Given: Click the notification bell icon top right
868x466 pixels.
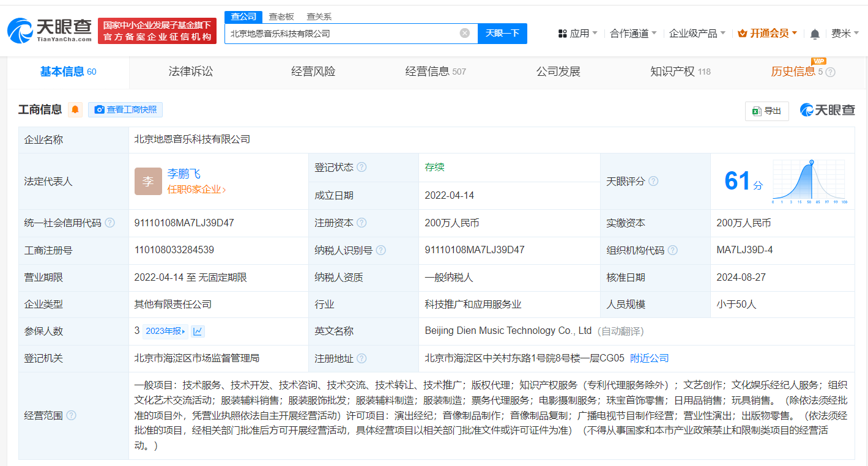Looking at the screenshot, I should [x=814, y=33].
